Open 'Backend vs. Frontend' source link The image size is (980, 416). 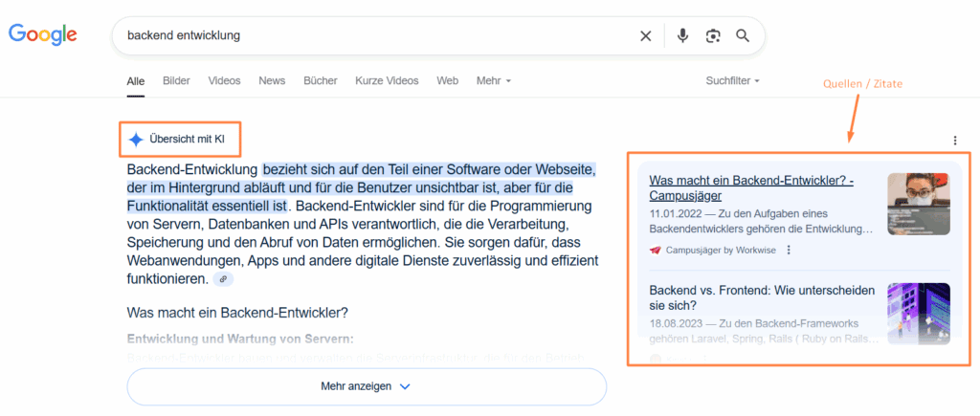[764, 298]
